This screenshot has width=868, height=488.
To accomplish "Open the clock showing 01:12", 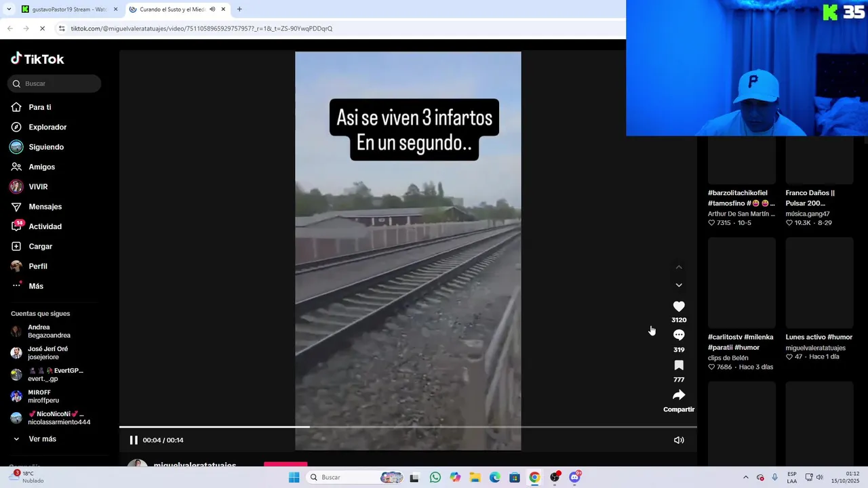I will [x=844, y=477].
